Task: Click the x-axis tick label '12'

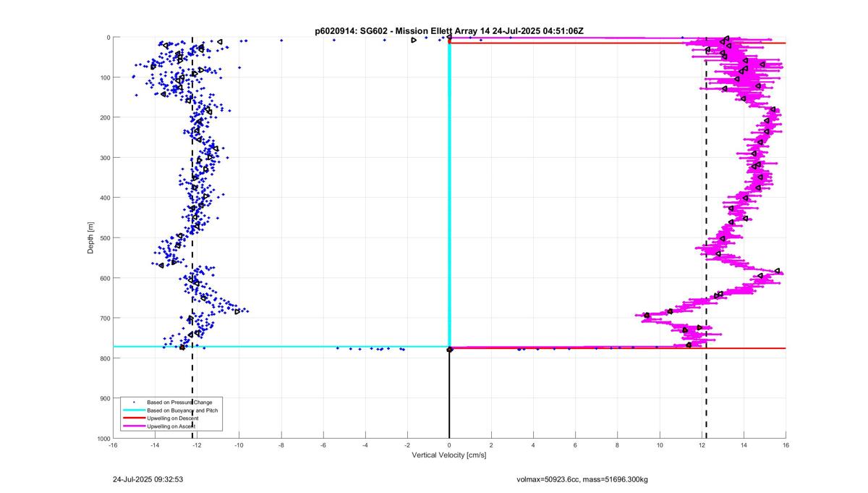Action: (x=702, y=445)
